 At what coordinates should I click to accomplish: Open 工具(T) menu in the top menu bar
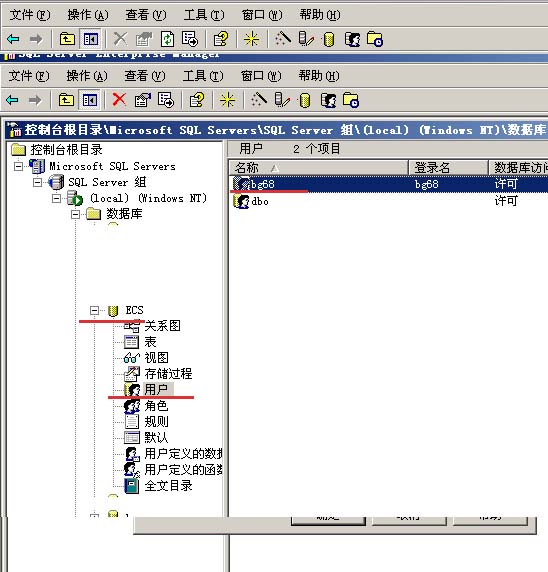click(x=204, y=15)
